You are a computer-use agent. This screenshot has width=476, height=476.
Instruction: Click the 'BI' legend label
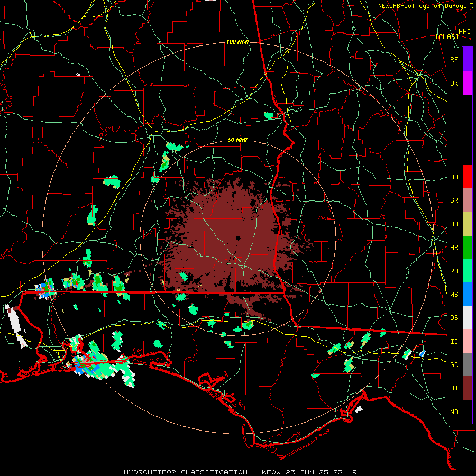point(454,388)
